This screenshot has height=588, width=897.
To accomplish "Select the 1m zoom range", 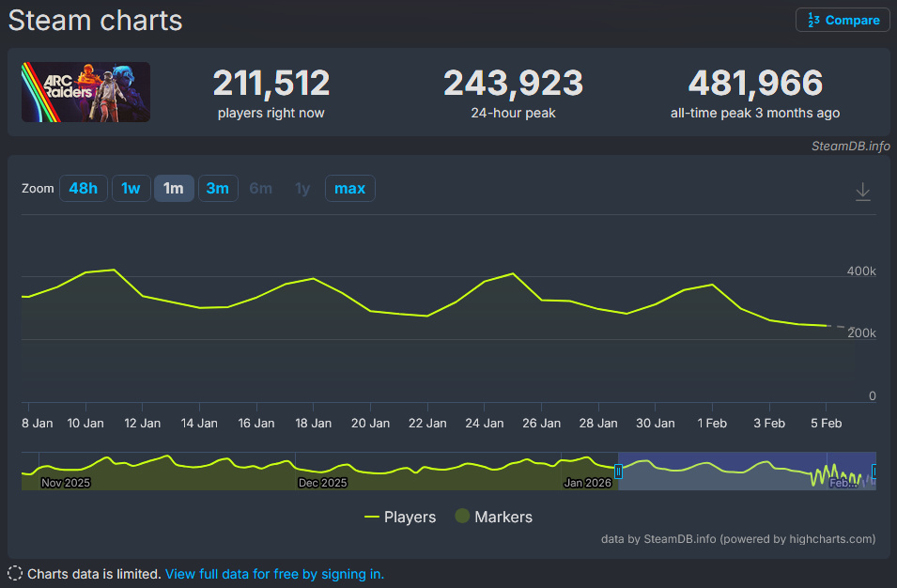I will click(174, 188).
